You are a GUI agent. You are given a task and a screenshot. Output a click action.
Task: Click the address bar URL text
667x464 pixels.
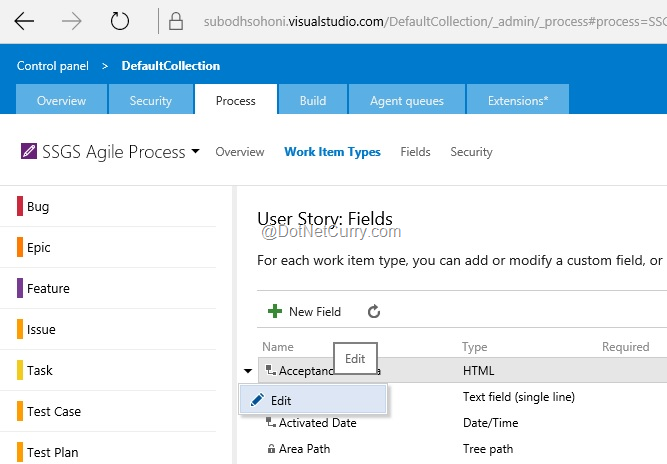[435, 21]
